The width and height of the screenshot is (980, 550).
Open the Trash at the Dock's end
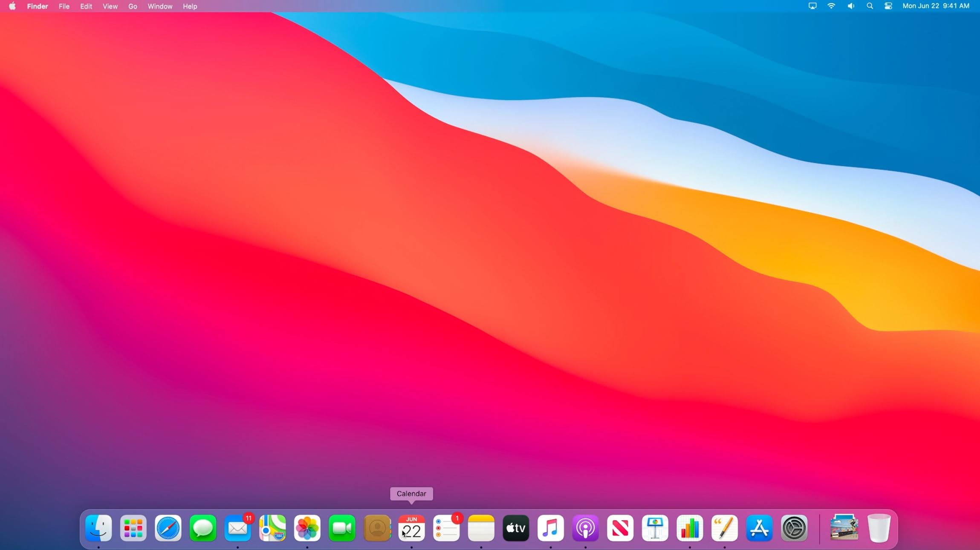880,528
